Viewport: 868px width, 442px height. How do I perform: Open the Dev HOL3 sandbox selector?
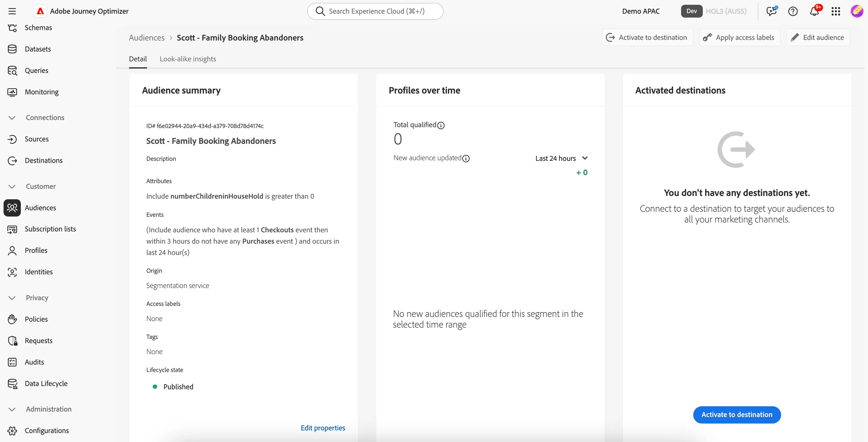click(714, 11)
